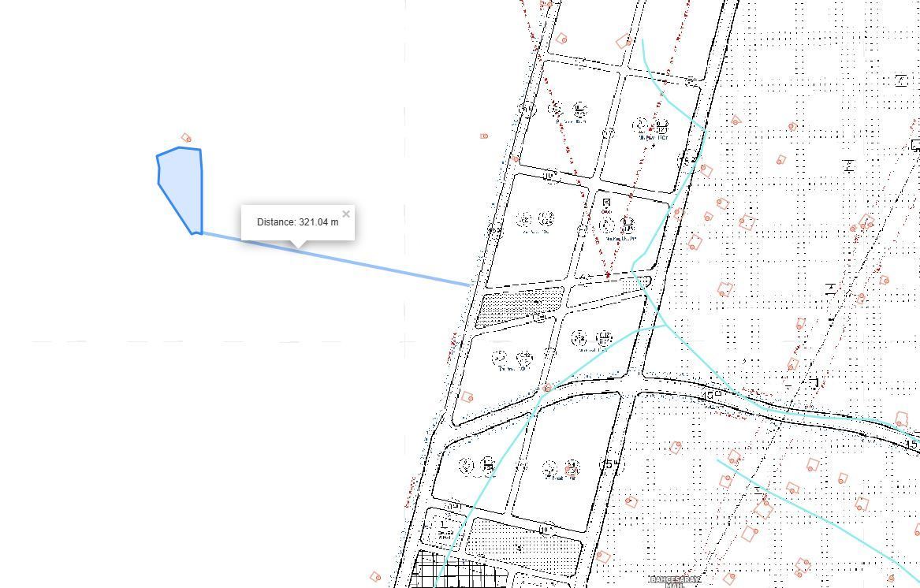Click the dotted hatched block beside the measurement line end
The image size is (920, 588).
[x=520, y=305]
